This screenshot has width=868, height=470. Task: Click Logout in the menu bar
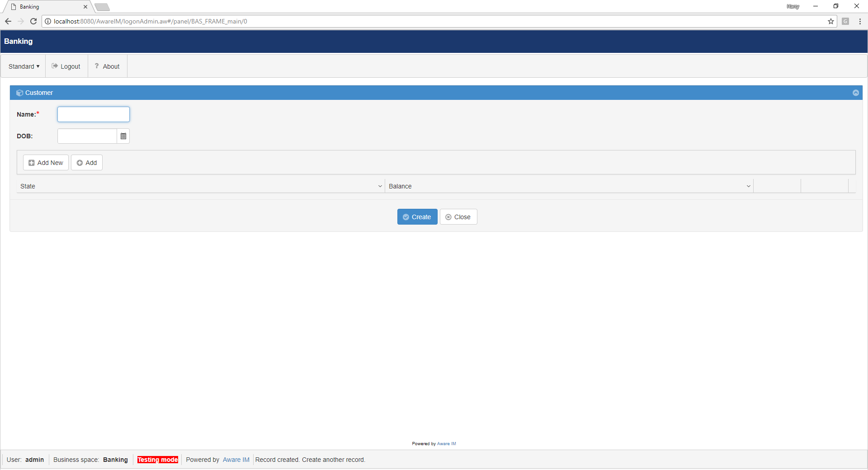coord(66,66)
